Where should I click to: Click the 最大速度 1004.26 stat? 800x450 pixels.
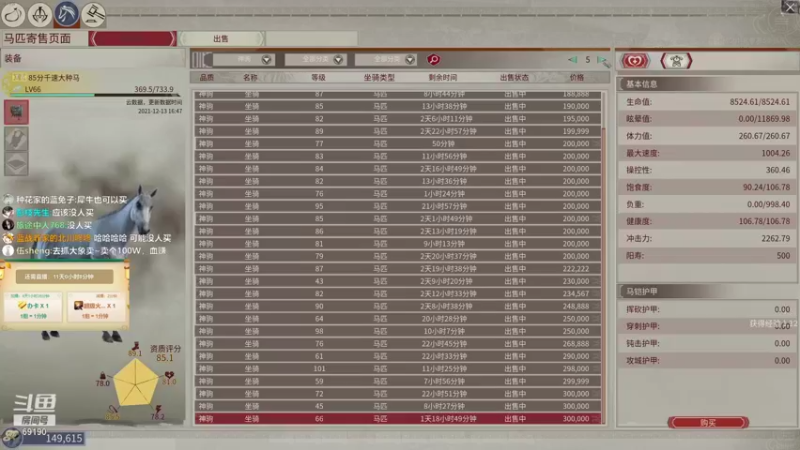708,153
